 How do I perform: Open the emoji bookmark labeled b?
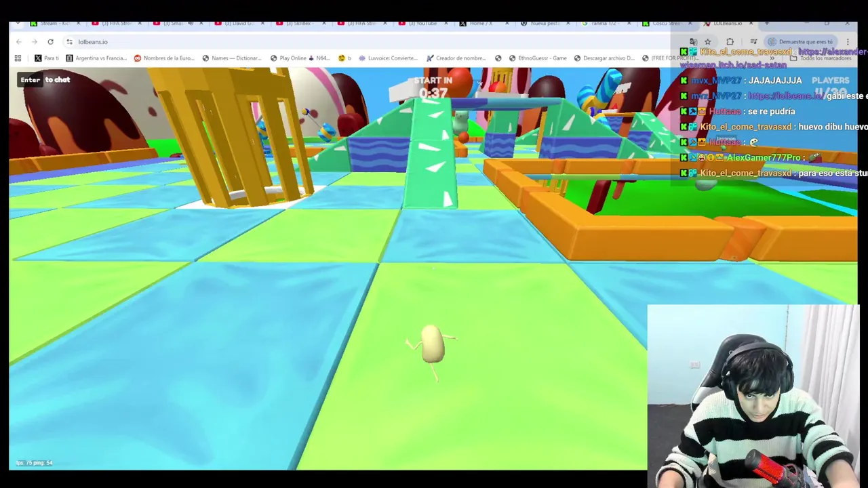coord(345,58)
